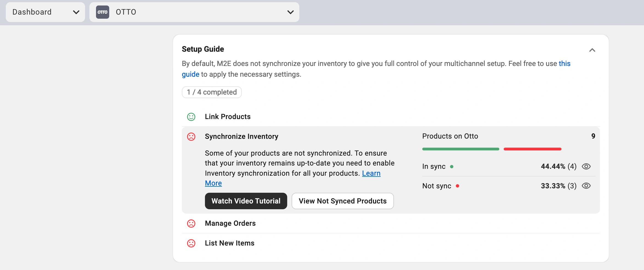
Task: Collapse the Setup Guide panel
Action: tap(592, 50)
